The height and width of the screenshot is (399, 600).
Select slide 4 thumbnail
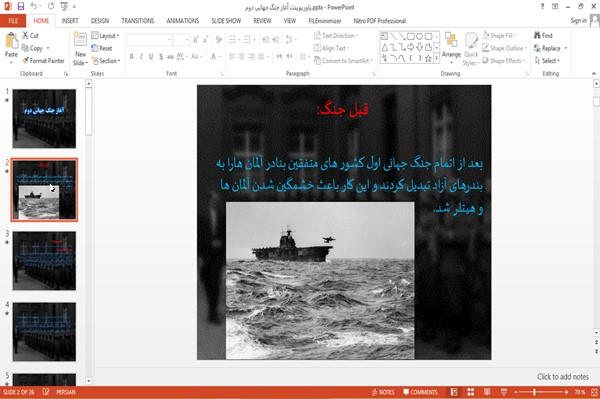pos(44,332)
